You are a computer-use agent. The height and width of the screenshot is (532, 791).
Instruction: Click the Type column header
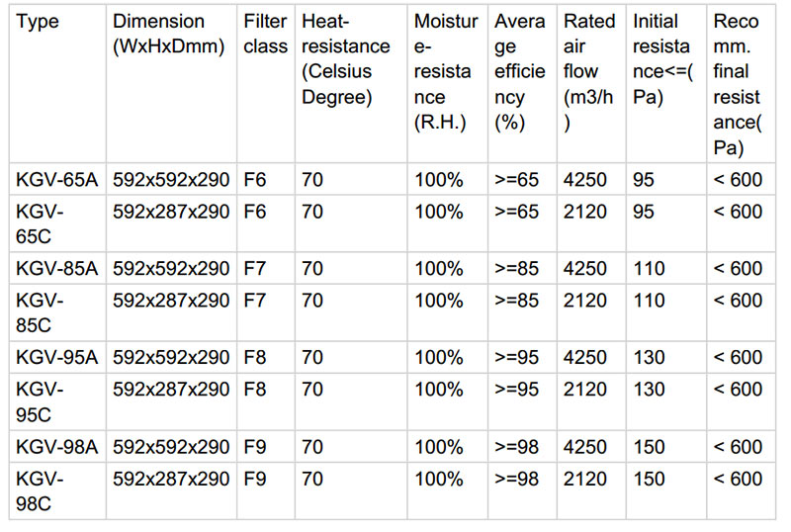(38, 22)
